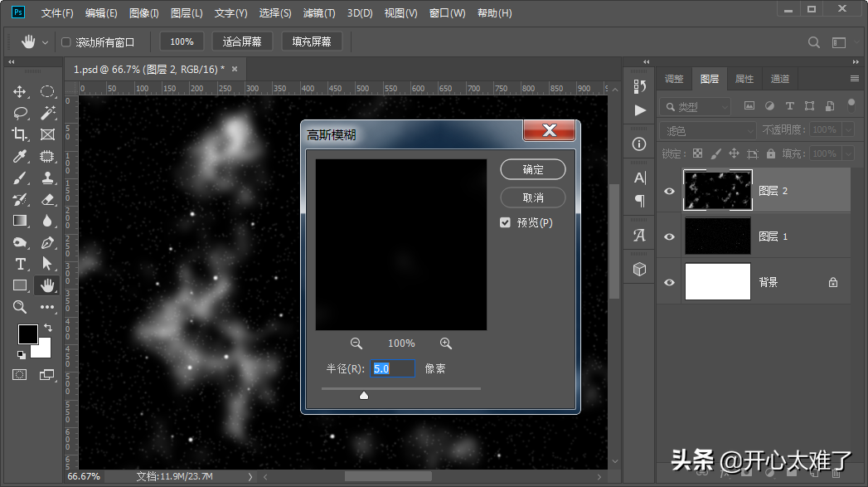Screen dimensions: 868x487
Task: Open the blend mode 滤色 dropdown
Action: [708, 130]
